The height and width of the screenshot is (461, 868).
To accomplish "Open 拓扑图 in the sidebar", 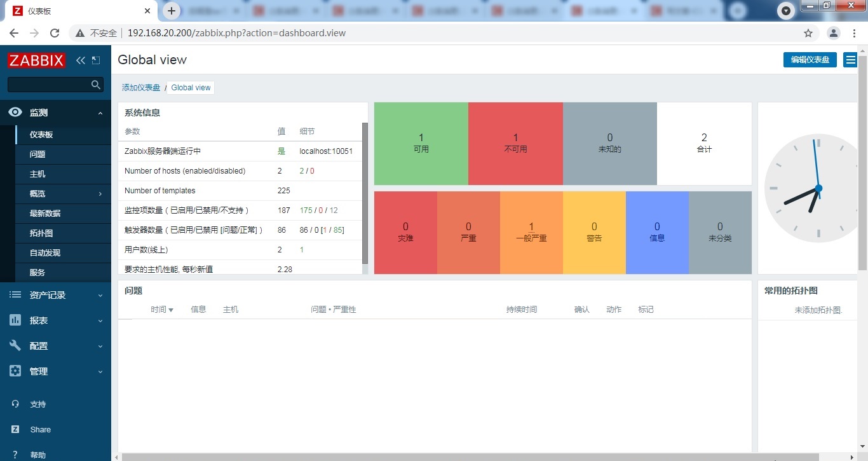I will tap(63, 233).
